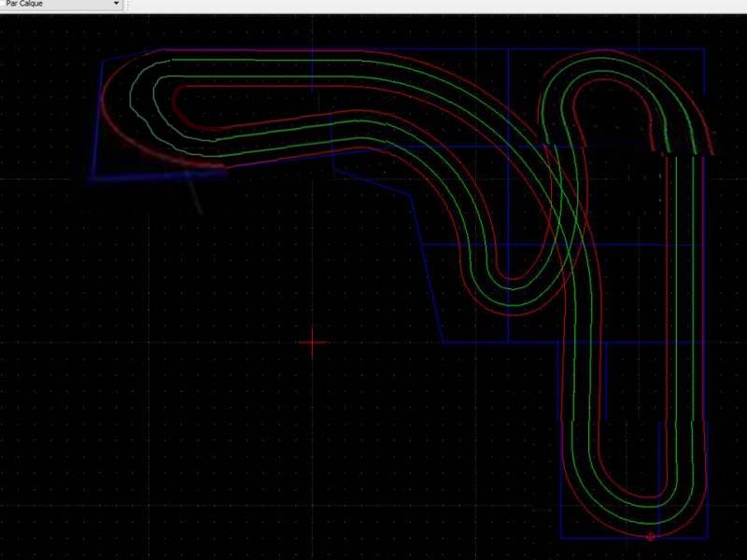Image resolution: width=747 pixels, height=560 pixels.
Task: Click the blue vertical line crossing the top track
Action: click(312, 75)
